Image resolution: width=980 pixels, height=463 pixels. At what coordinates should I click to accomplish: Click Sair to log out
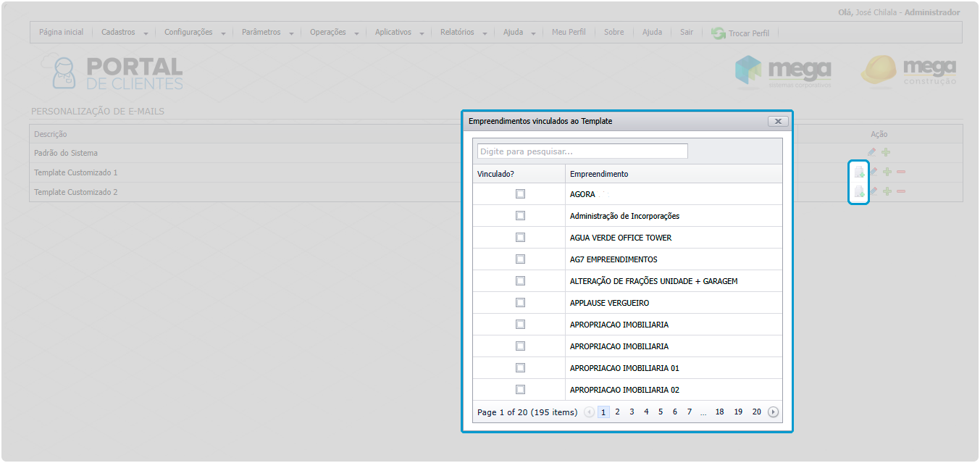(x=687, y=33)
